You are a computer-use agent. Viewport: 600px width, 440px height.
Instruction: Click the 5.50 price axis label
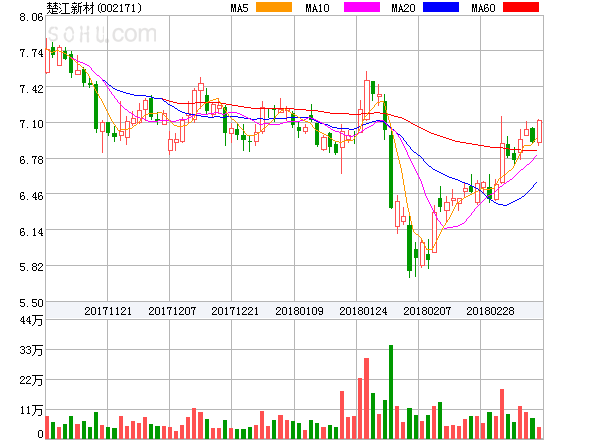tap(31, 303)
